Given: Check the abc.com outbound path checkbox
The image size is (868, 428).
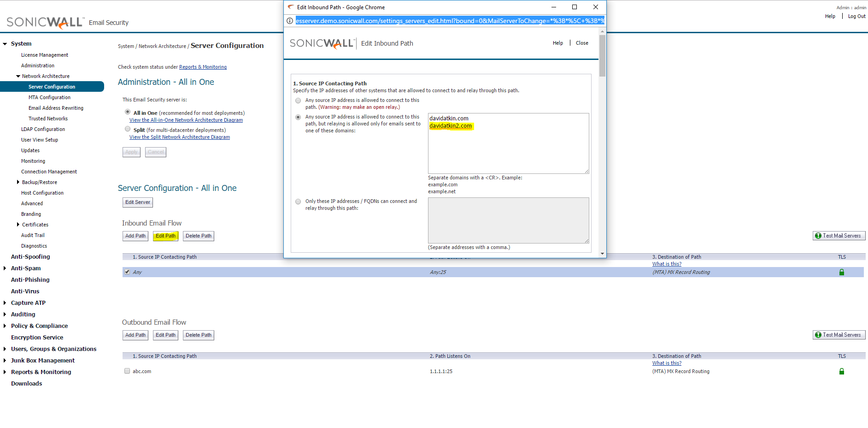Looking at the screenshot, I should 127,371.
